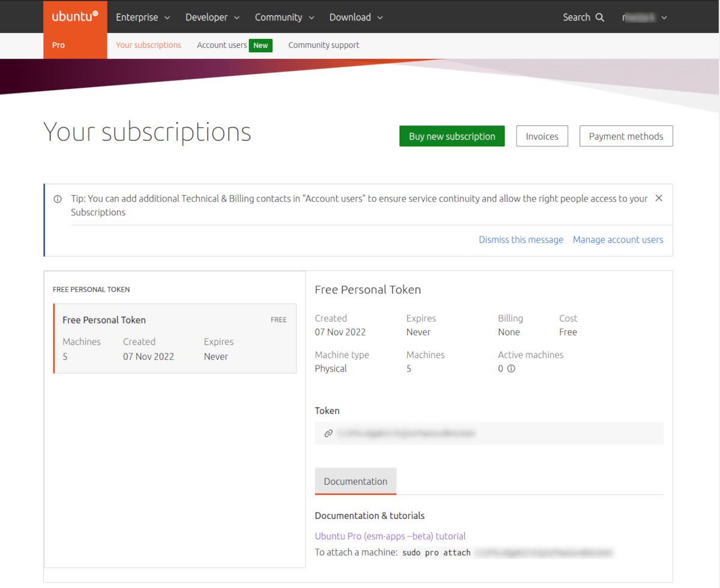Select the Documentation tab

click(355, 481)
